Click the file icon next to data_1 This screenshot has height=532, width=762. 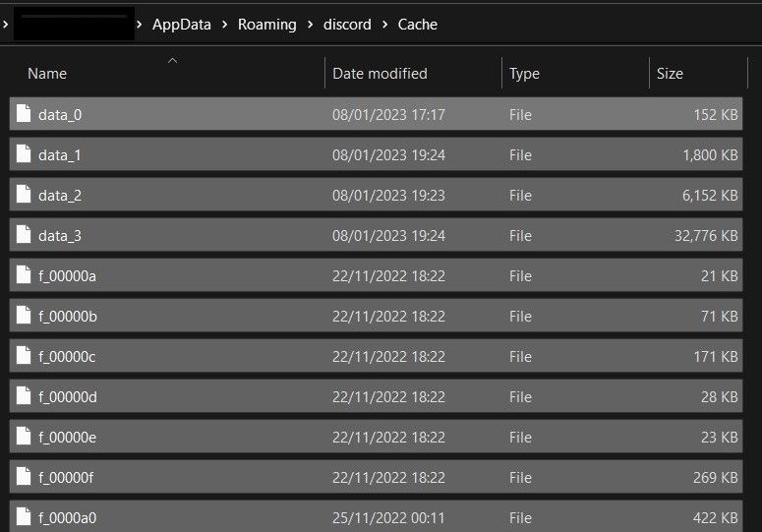25,154
